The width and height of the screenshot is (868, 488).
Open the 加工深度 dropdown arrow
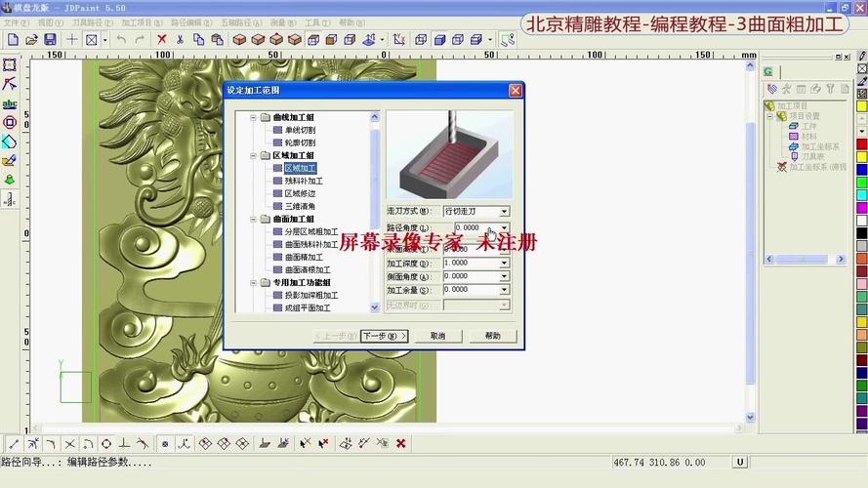pos(505,263)
